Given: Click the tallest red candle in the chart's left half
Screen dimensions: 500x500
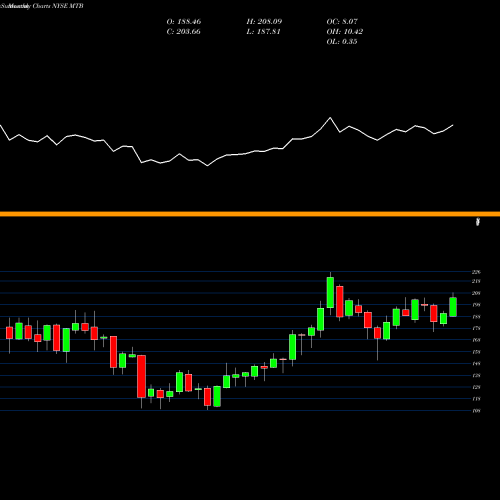Looking at the screenshot, I should pyautogui.click(x=141, y=376).
